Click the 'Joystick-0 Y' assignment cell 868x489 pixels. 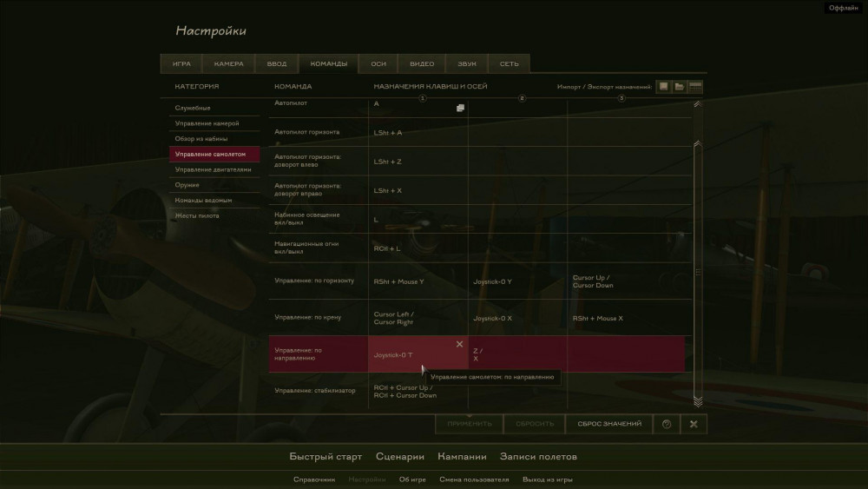click(517, 281)
